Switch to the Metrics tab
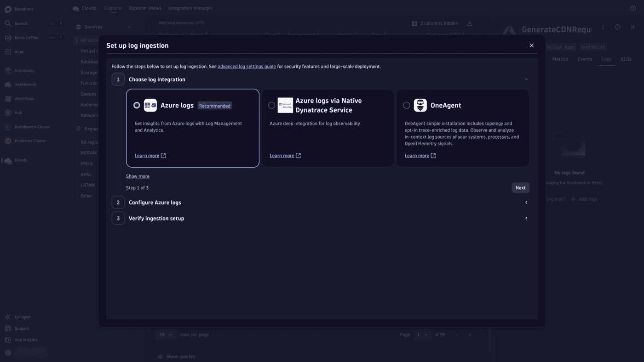This screenshot has height=362, width=644. click(x=560, y=59)
